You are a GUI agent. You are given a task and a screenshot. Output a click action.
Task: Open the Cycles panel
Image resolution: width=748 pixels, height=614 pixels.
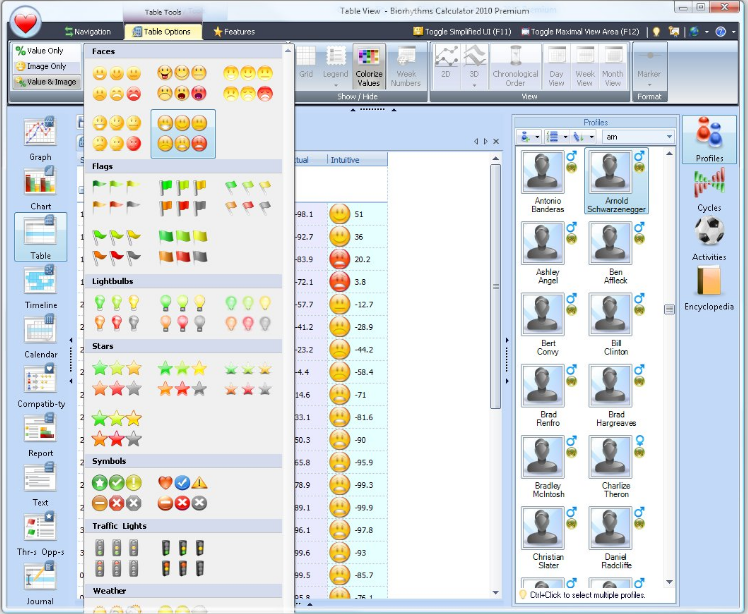click(x=709, y=189)
